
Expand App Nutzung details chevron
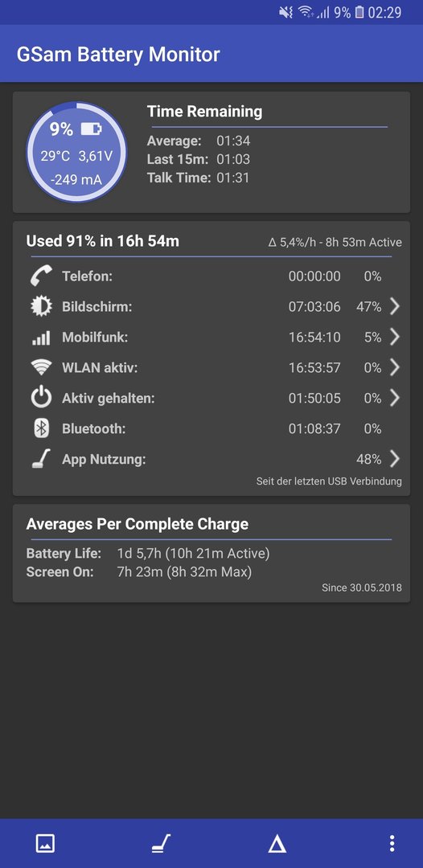[x=394, y=459]
